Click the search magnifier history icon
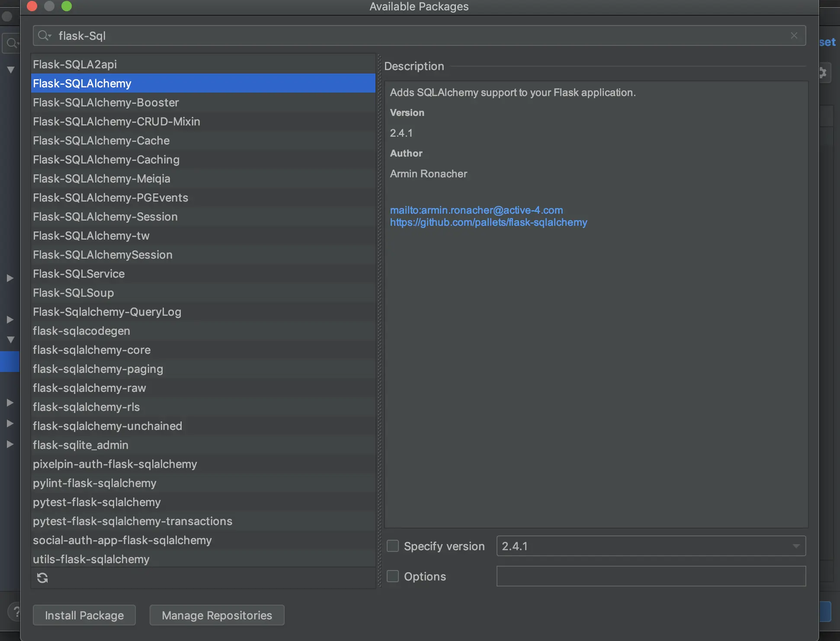840x641 pixels. point(44,35)
